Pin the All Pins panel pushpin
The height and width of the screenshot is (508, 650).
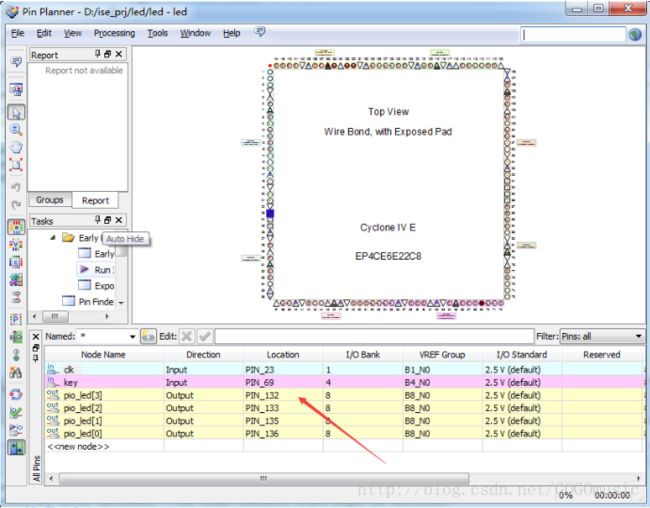point(36,358)
